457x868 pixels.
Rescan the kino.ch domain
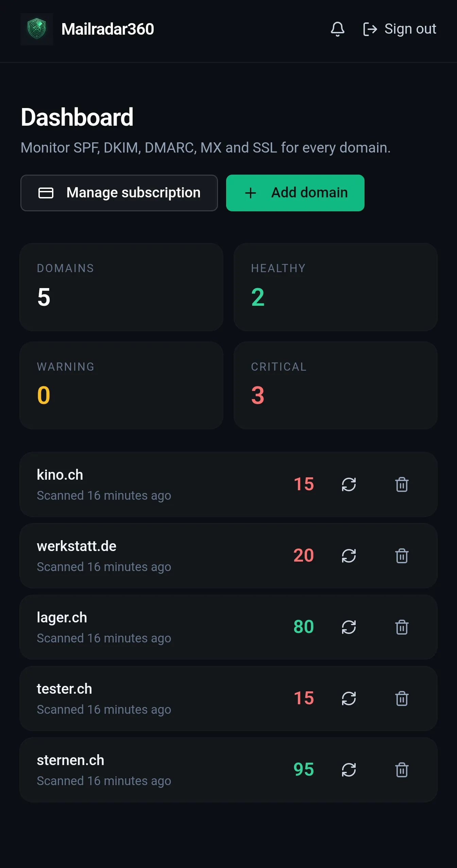tap(349, 484)
